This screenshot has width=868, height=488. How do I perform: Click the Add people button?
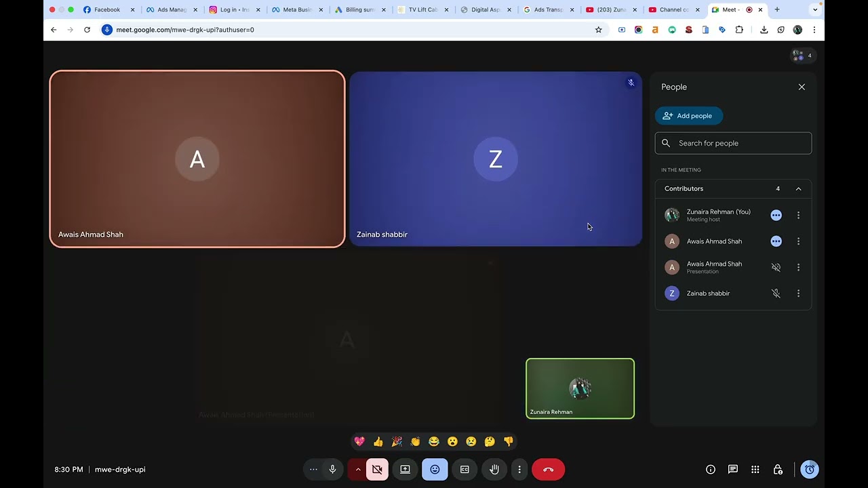pyautogui.click(x=688, y=116)
